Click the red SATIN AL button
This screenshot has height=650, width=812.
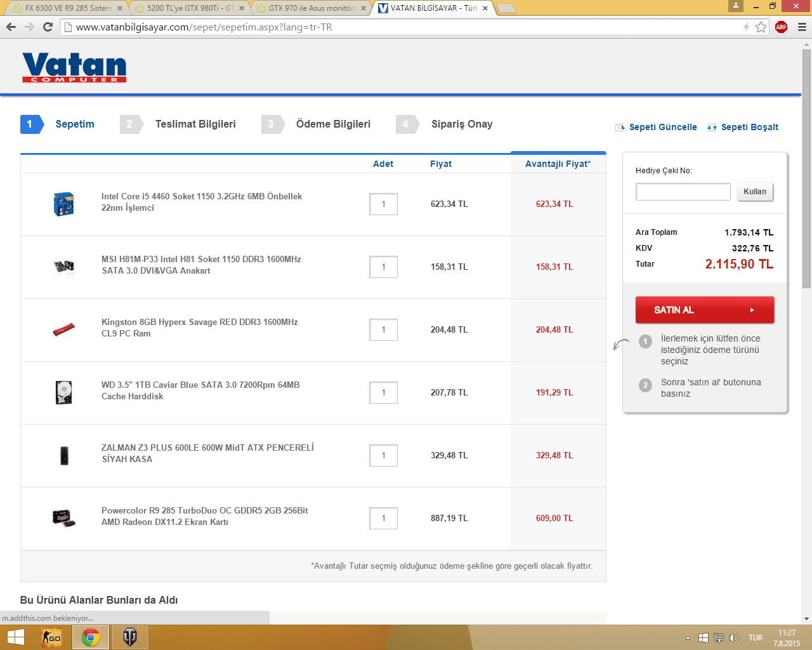coord(705,310)
